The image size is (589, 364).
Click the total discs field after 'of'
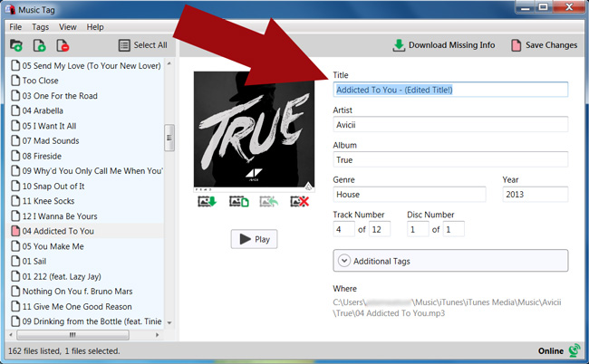click(x=453, y=229)
